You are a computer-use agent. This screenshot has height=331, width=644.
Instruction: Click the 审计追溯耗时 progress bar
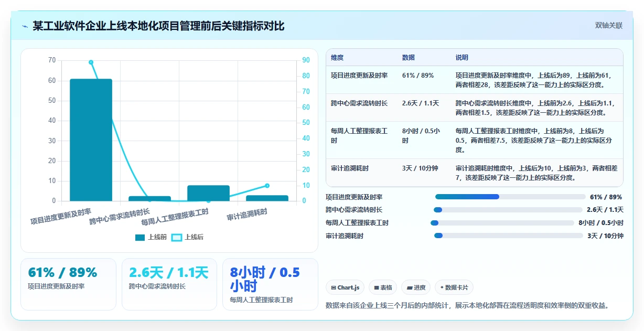pos(509,236)
